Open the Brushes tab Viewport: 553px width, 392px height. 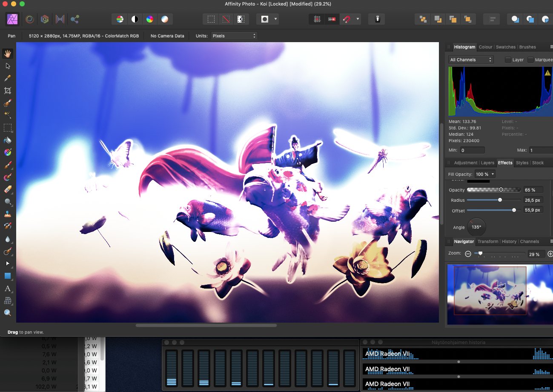[527, 47]
